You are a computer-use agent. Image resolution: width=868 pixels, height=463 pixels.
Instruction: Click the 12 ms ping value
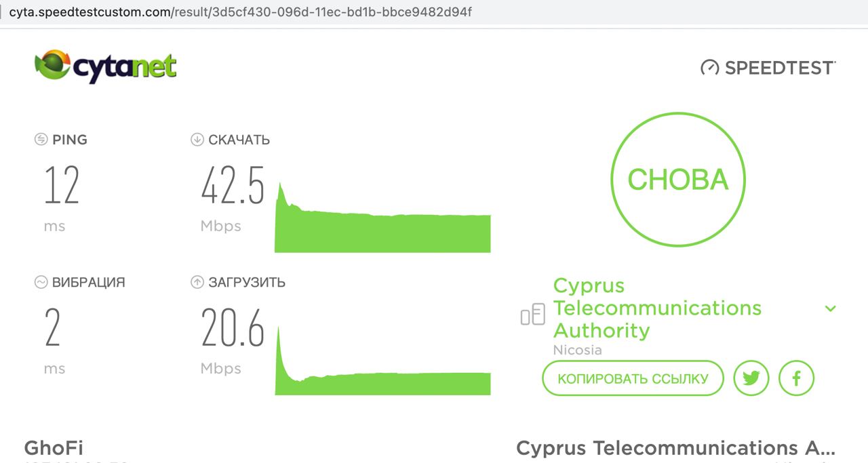tap(62, 186)
